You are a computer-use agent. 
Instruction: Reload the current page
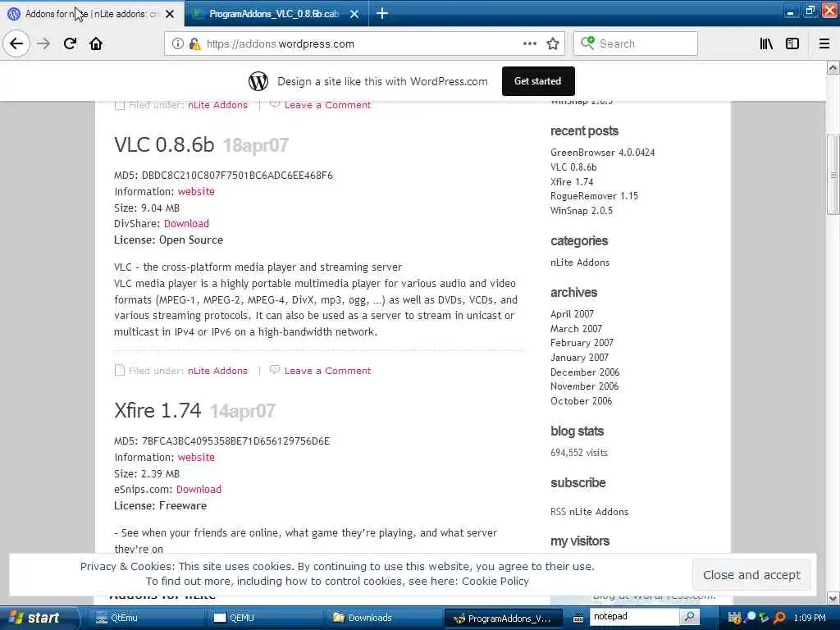(x=71, y=43)
